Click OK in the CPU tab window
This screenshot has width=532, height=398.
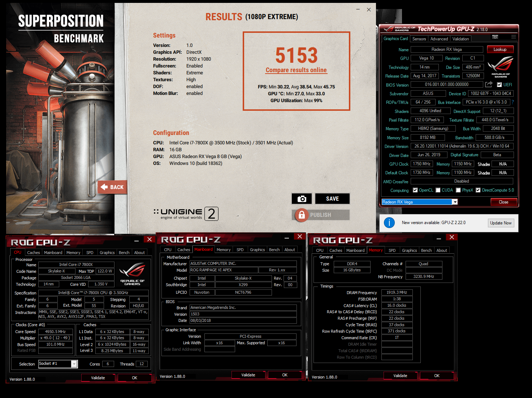point(134,378)
